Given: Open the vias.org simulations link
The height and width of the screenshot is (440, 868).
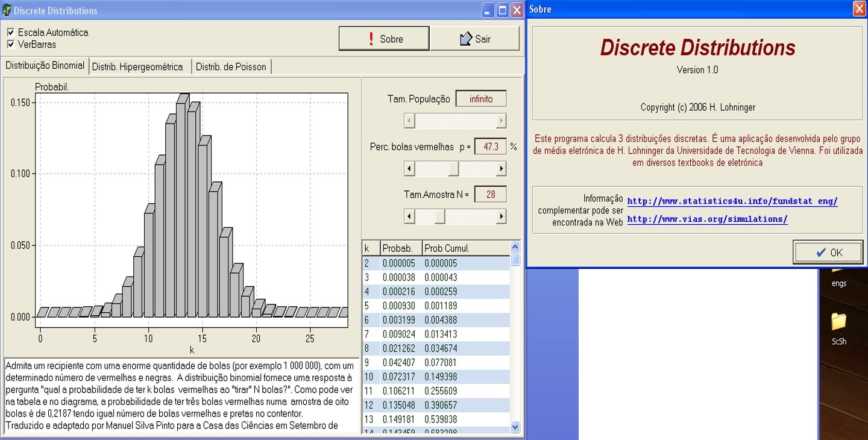Looking at the screenshot, I should 707,219.
